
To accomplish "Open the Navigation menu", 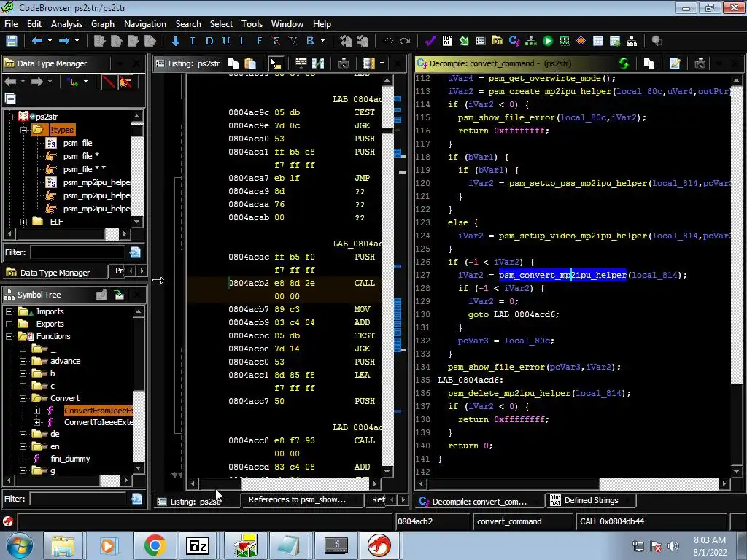I will point(145,24).
